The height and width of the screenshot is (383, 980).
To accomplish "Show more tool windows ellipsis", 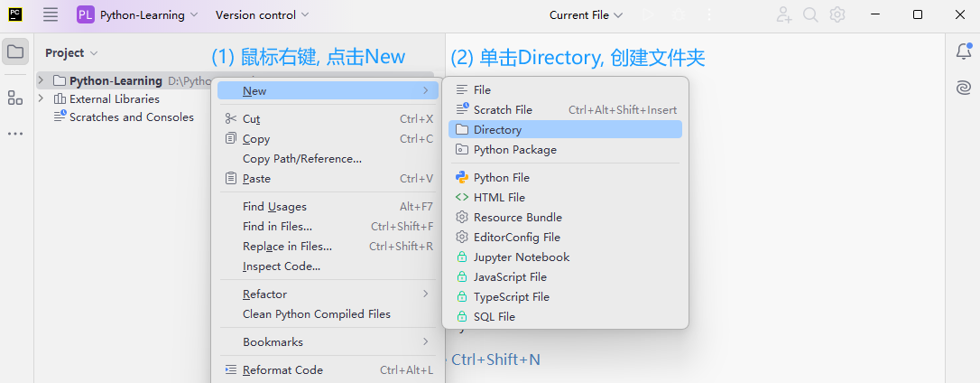I will pos(15,134).
